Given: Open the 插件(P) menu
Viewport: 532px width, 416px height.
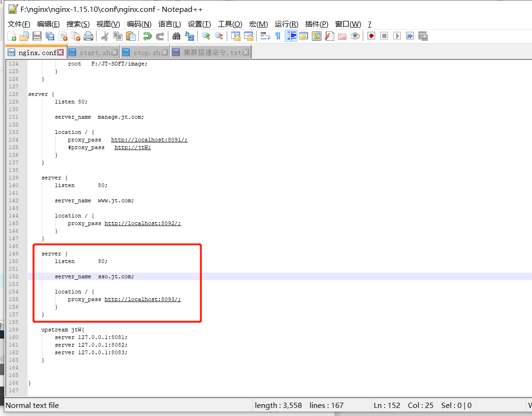Looking at the screenshot, I should click(317, 24).
